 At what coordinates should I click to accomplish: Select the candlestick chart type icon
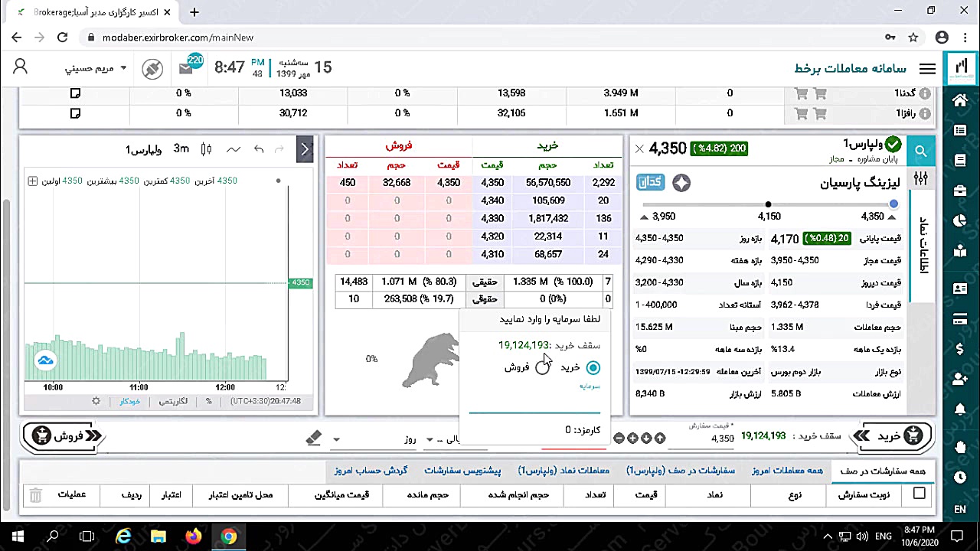coord(205,149)
